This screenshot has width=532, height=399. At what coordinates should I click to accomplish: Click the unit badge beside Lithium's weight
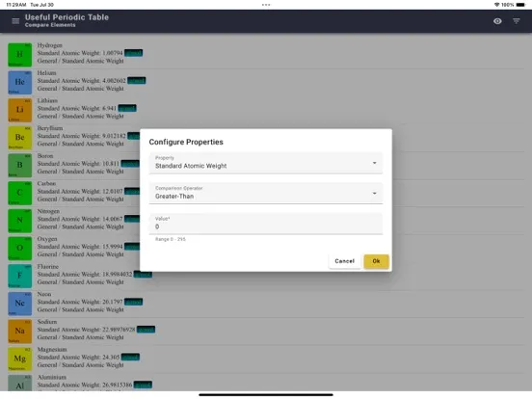(127, 108)
